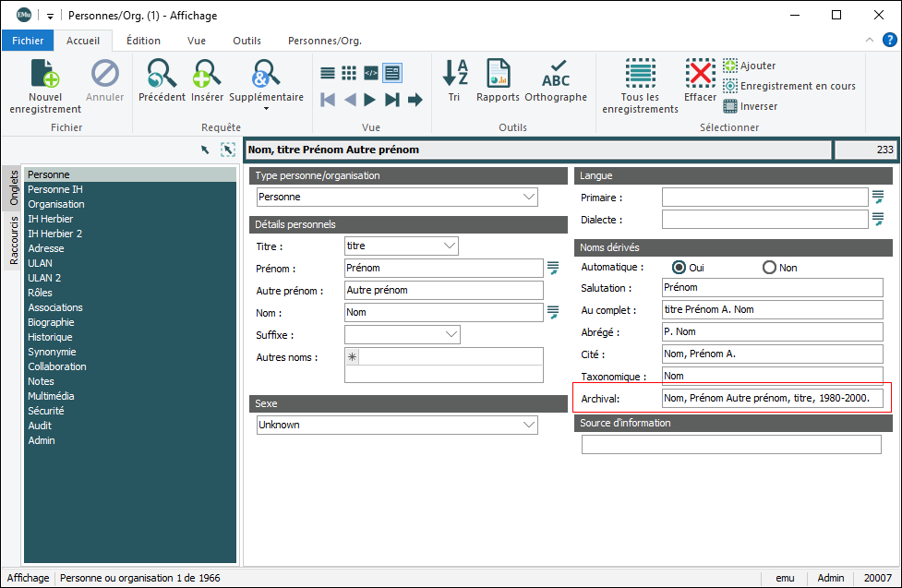Open the Fichier menu
The height and width of the screenshot is (588, 902).
click(x=28, y=41)
